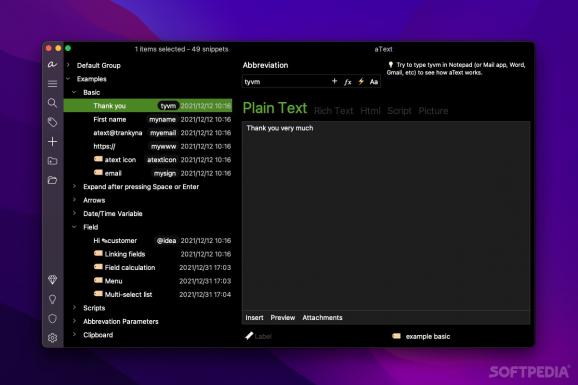
Task: Click tag icon of Multi-select list row
Action: pos(98,294)
